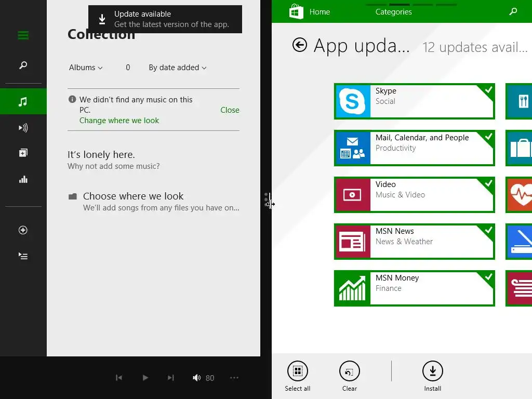Uncheck the MSN Money update checkmark
532x399 pixels.
[488, 277]
